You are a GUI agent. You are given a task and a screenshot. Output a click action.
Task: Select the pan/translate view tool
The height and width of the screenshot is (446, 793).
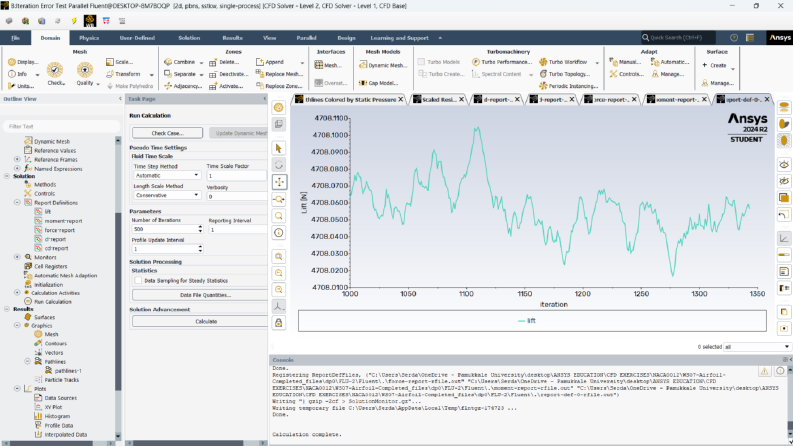point(279,182)
